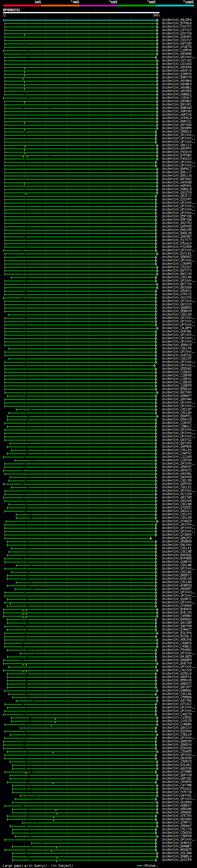Select the UniRef100_A9XPK6 label
Viewport: 197px width, 868px height.
tap(176, 67)
